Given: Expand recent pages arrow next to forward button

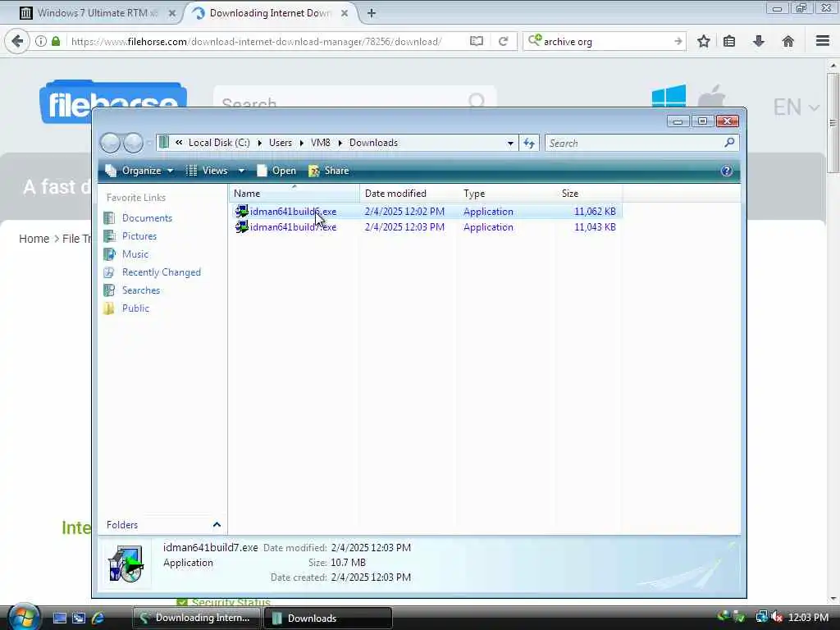Looking at the screenshot, I should [x=148, y=143].
